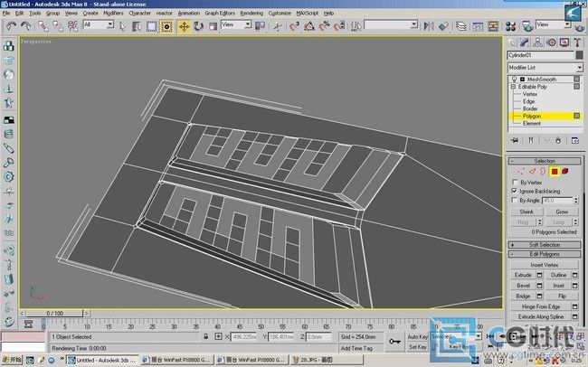588x367 pixels.
Task: Open the Select by Name dialog
Action: coord(137,26)
